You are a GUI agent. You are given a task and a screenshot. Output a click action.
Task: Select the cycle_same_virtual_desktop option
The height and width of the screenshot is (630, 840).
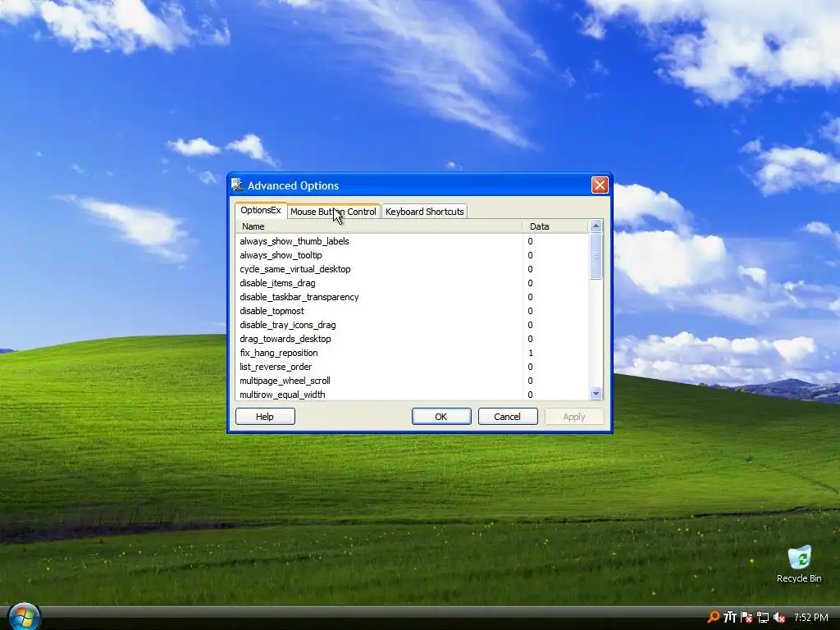coord(412,269)
